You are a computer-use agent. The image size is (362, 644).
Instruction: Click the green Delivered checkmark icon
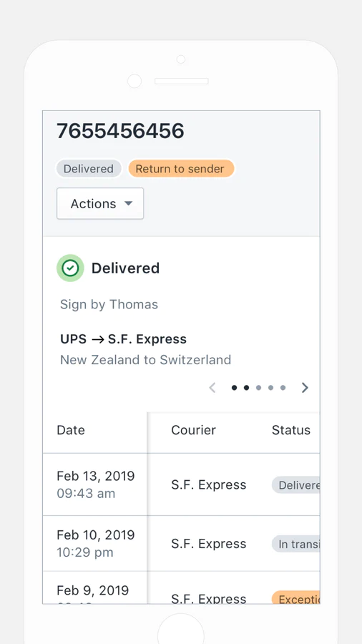[70, 268]
